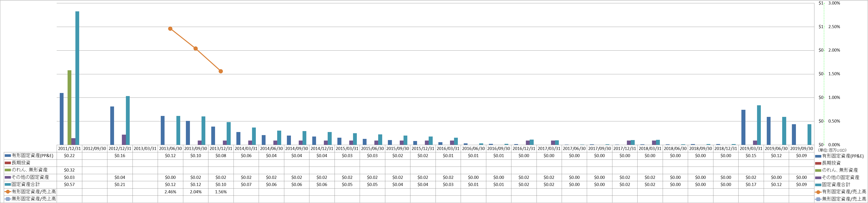Viewport: 868px width, 203px height.
Task: Click the orange line marker at 2013/12/31
Action: tap(221, 71)
